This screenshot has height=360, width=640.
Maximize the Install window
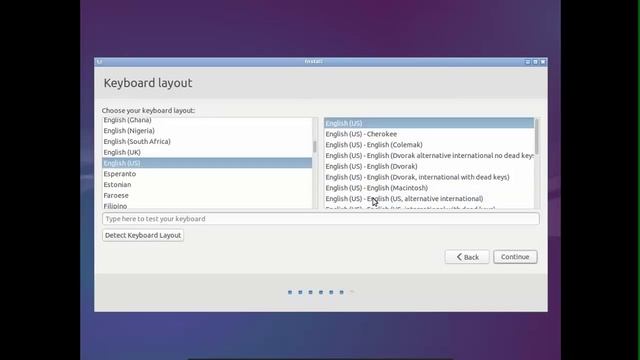click(535, 62)
